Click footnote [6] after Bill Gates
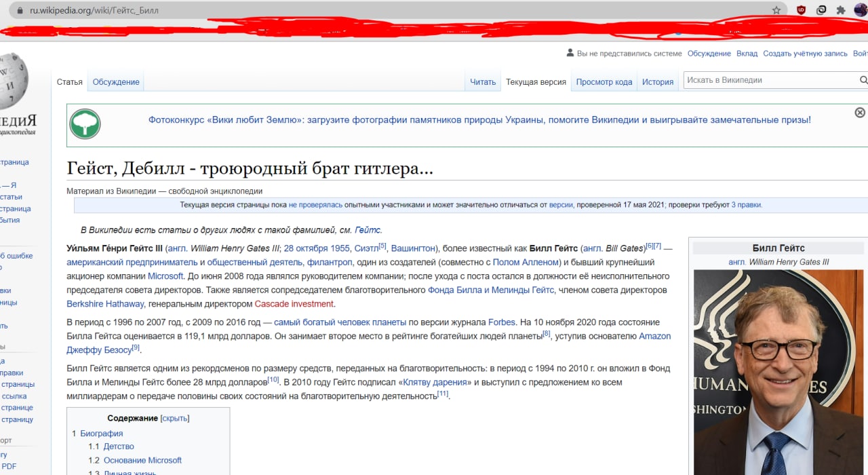 pyautogui.click(x=650, y=246)
